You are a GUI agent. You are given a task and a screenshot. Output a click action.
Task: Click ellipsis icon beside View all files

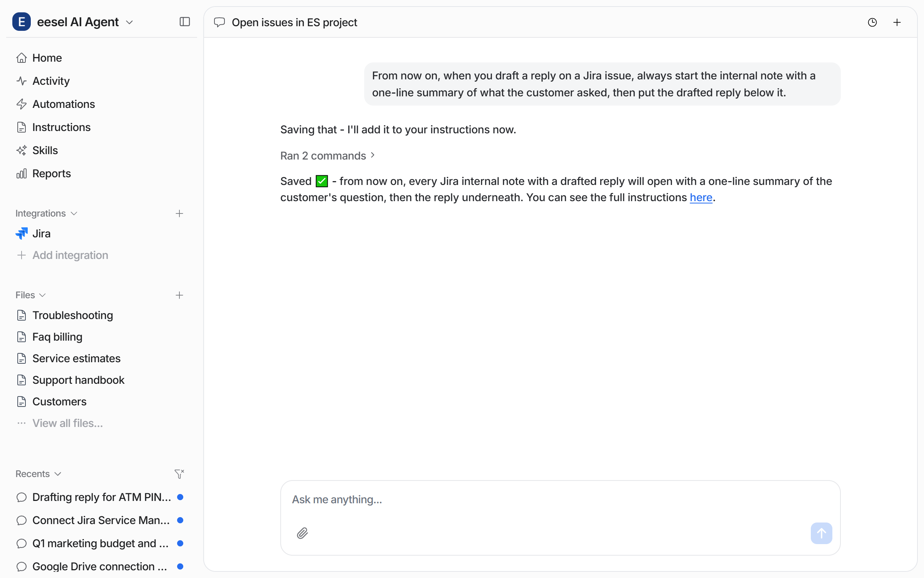pos(22,423)
